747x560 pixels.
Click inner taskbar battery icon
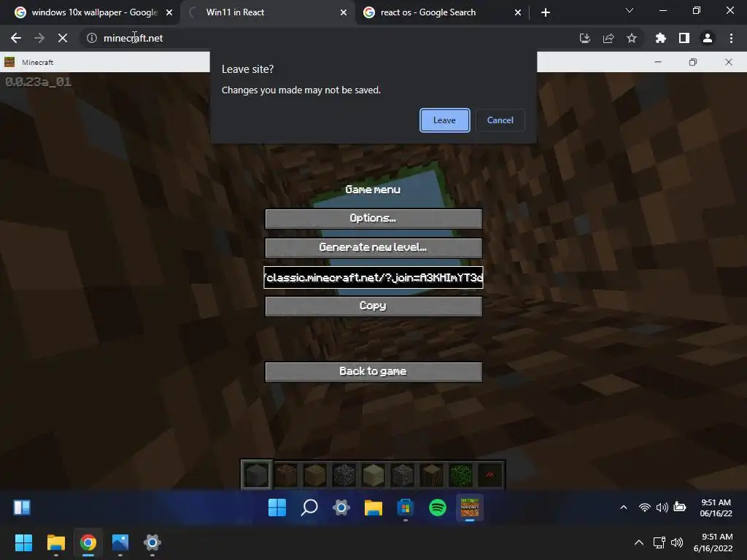(x=680, y=507)
